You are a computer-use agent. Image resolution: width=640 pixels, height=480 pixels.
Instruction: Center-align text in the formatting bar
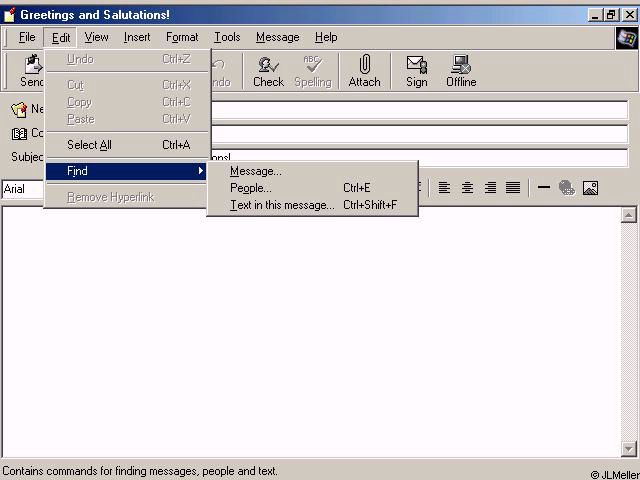click(x=467, y=188)
